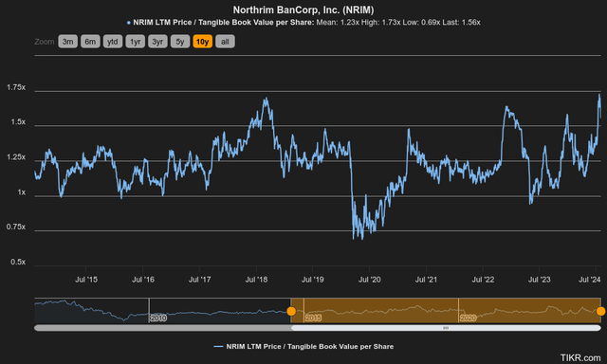Click the Last: 1.56x value in header
The width and height of the screenshot is (607, 364).
(x=462, y=23)
